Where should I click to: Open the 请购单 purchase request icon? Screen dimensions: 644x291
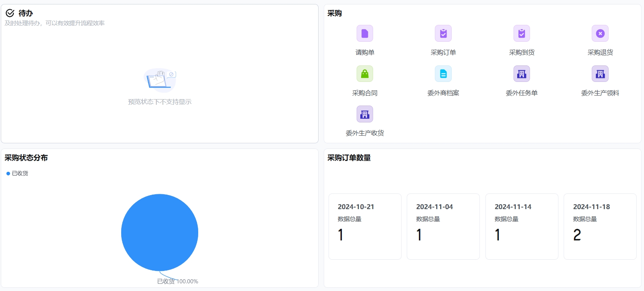click(x=365, y=34)
